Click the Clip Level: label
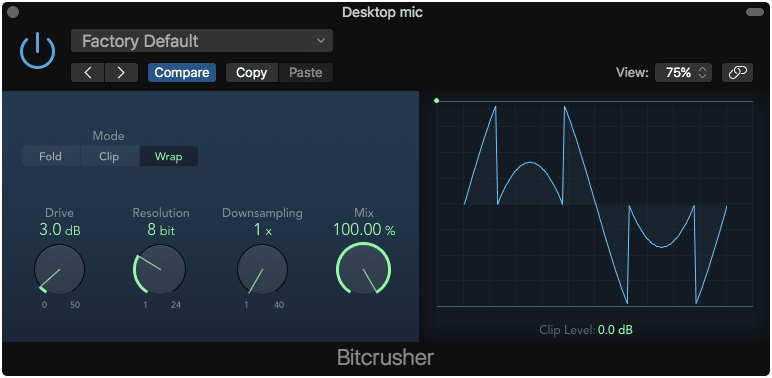The width and height of the screenshot is (772, 378). [x=567, y=330]
